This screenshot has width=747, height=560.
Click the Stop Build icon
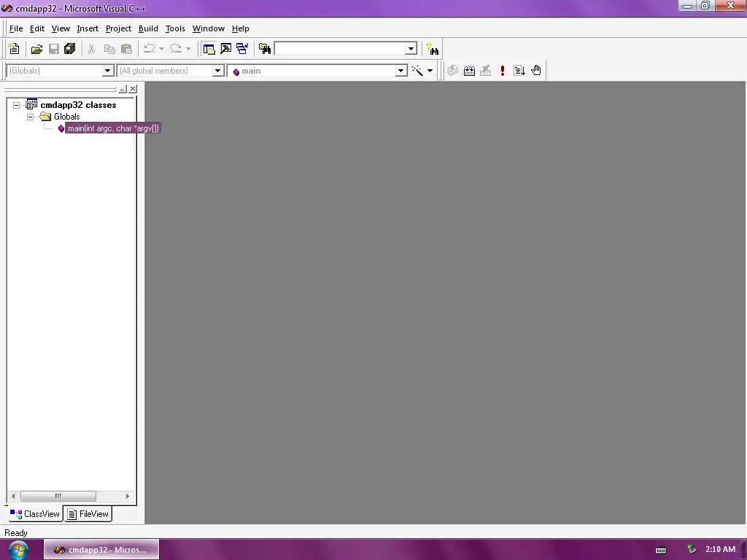pos(485,71)
